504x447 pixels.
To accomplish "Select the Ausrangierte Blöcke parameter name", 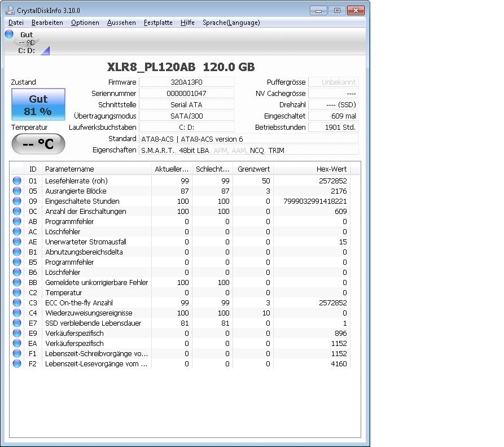I will (76, 191).
